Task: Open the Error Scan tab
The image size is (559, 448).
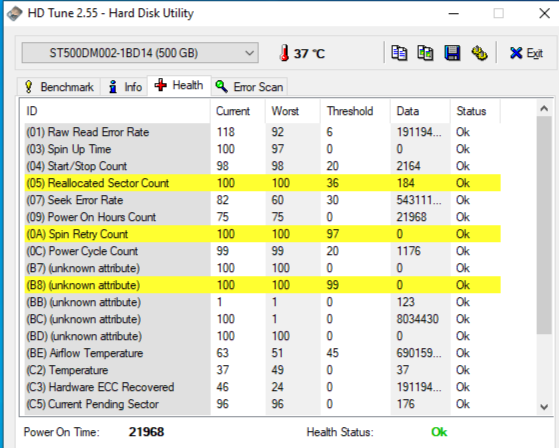Action: [x=250, y=87]
